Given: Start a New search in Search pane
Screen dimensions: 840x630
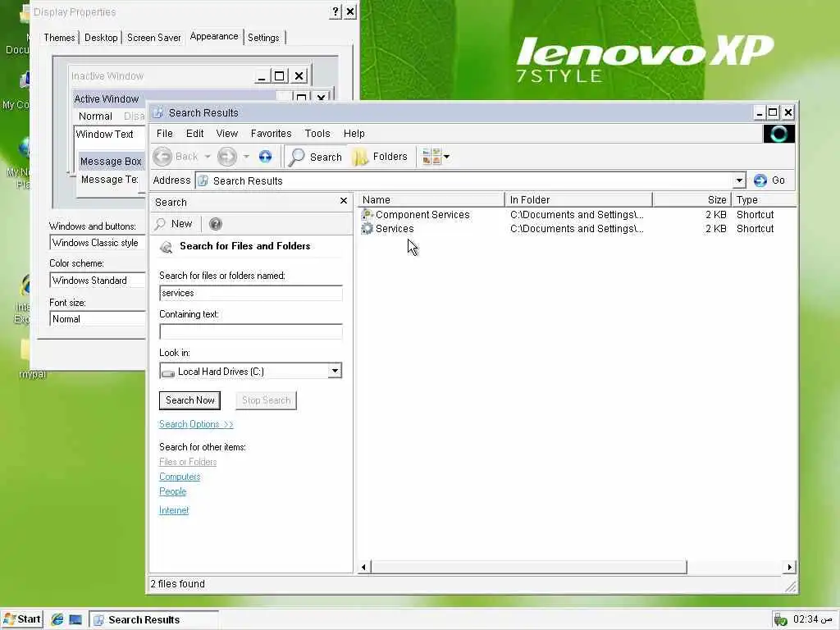Looking at the screenshot, I should tap(173, 224).
